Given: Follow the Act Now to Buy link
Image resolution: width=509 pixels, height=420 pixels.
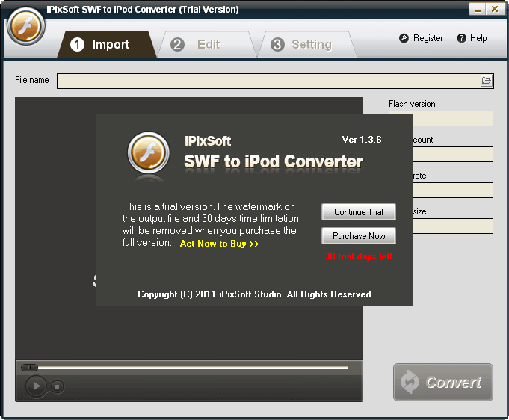Looking at the screenshot, I should tap(220, 244).
